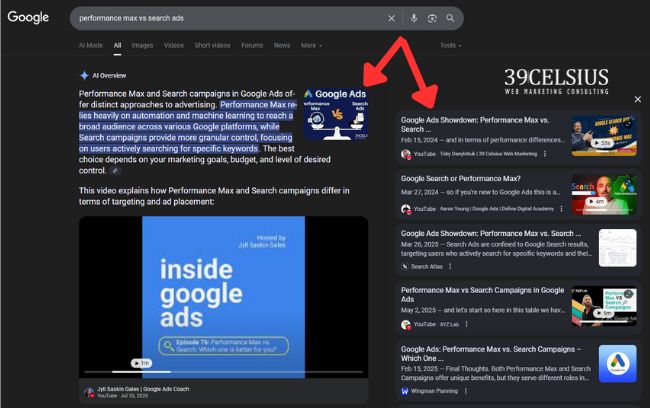Screen dimensions: 650x408
Task: Open News tab
Action: point(282,45)
